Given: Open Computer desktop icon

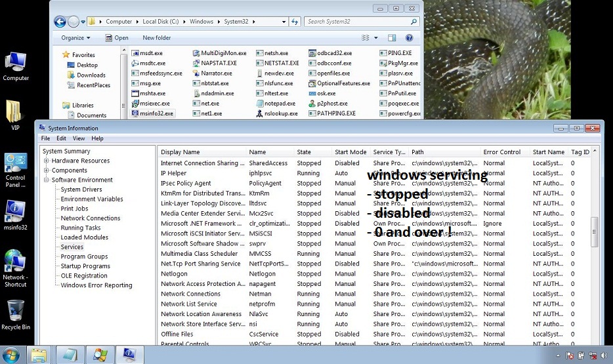Looking at the screenshot, I should 16,66.
